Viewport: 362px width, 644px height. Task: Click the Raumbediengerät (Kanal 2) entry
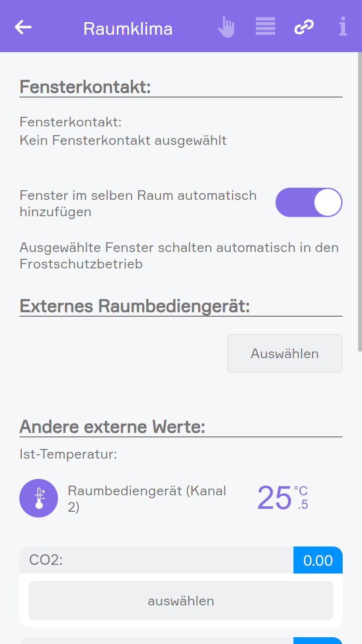tap(147, 498)
